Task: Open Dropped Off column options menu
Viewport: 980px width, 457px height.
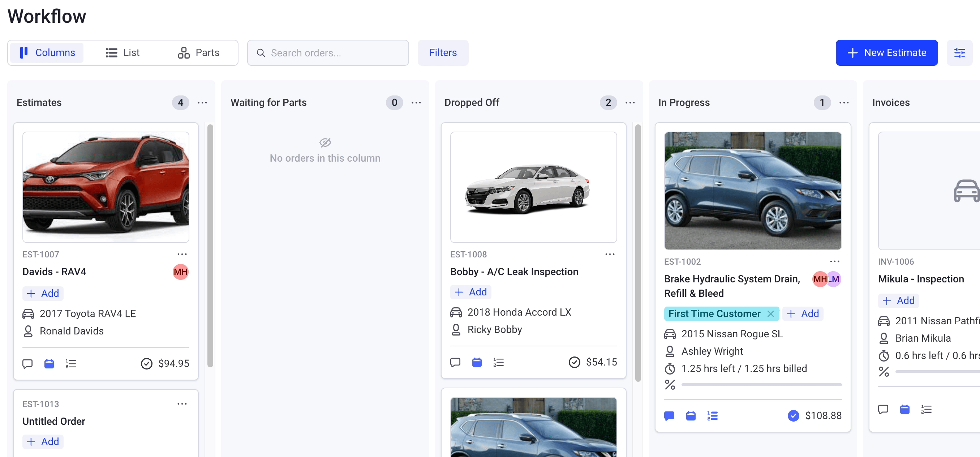Action: coord(630,103)
